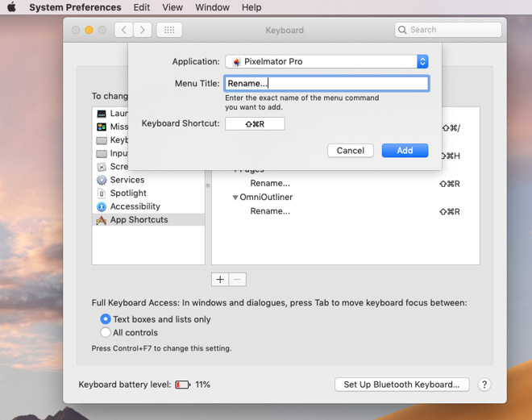532x420 pixels.
Task: Click the Cancel button
Action: pos(351,151)
